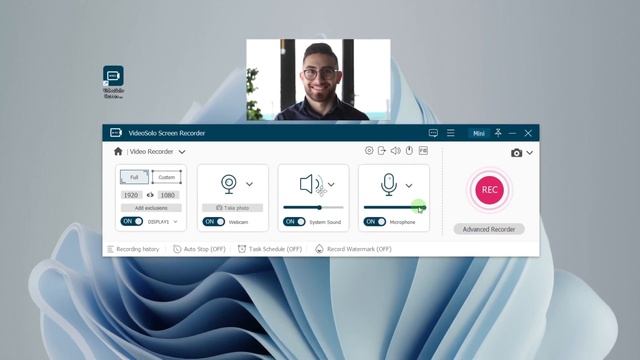Open the hamburger menu in the title bar
The width and height of the screenshot is (640, 360).
[x=451, y=133]
